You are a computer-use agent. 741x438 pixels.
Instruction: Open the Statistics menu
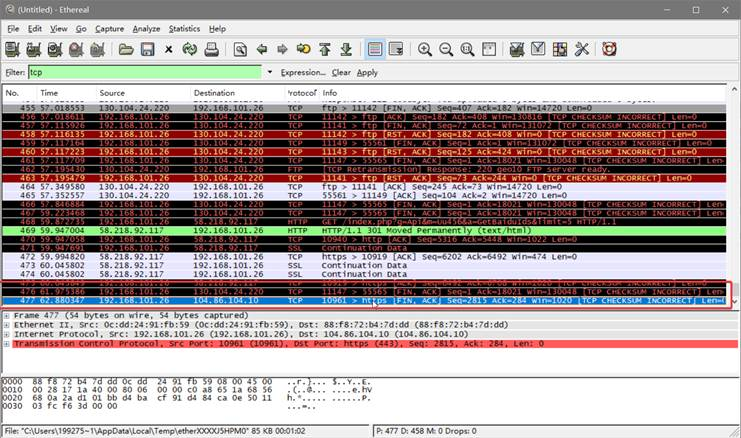click(x=184, y=29)
